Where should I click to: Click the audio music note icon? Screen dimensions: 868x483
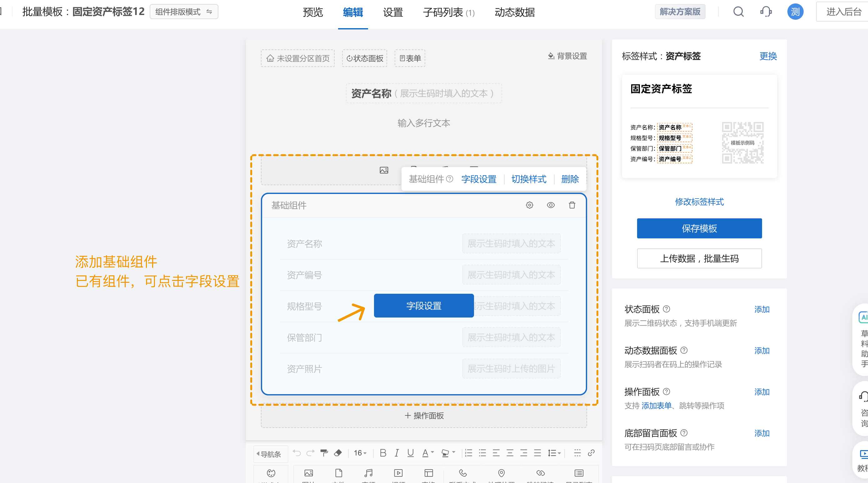point(369,473)
